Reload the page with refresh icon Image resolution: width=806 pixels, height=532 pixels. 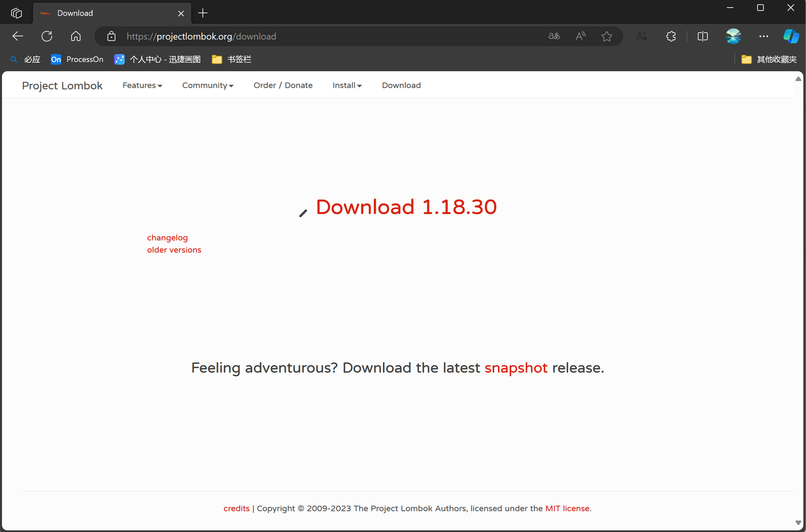click(47, 36)
